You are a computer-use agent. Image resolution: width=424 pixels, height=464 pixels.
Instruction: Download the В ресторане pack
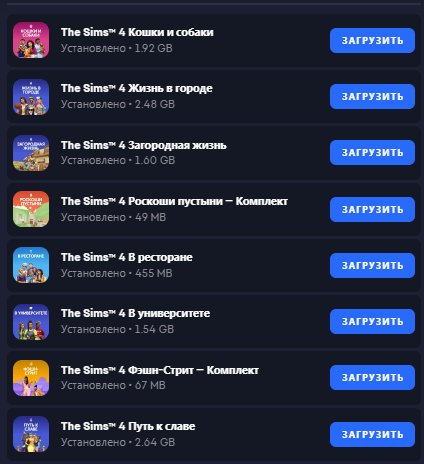pos(372,265)
